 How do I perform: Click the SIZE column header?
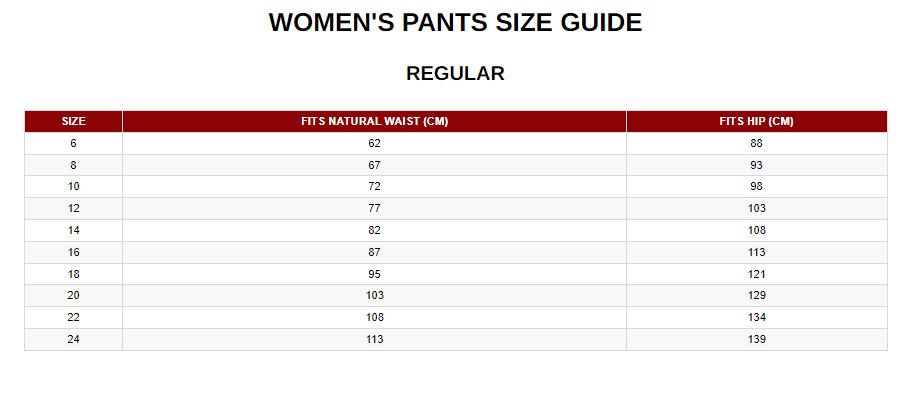tap(73, 121)
